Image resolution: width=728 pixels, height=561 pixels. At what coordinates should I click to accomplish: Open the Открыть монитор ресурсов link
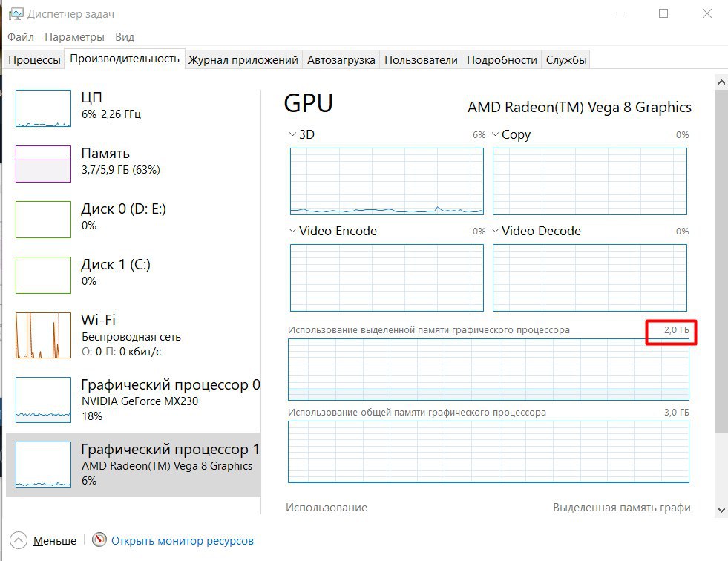coord(183,540)
